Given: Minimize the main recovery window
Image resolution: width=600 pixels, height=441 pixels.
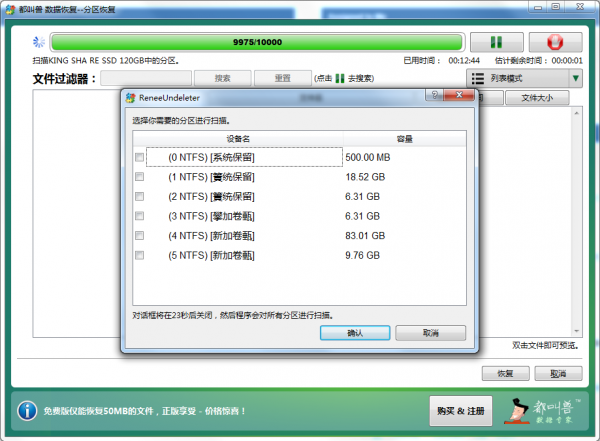Looking at the screenshot, I should [538, 7].
